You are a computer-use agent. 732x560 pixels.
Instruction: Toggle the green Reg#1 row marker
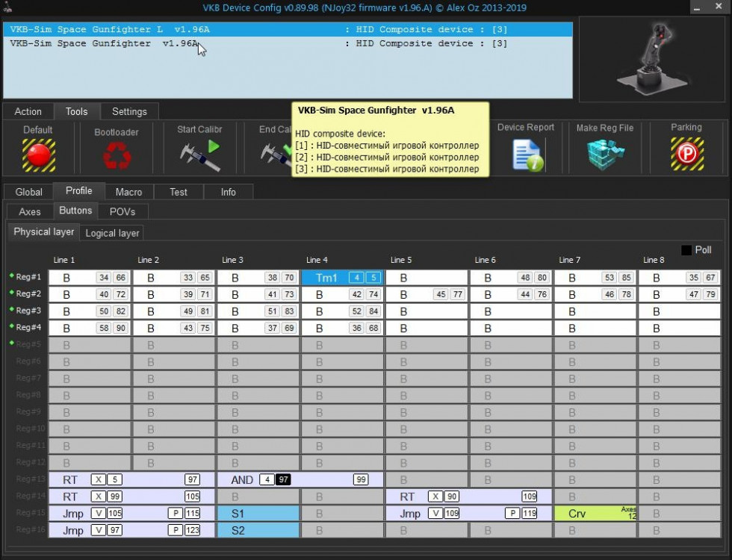click(x=11, y=277)
